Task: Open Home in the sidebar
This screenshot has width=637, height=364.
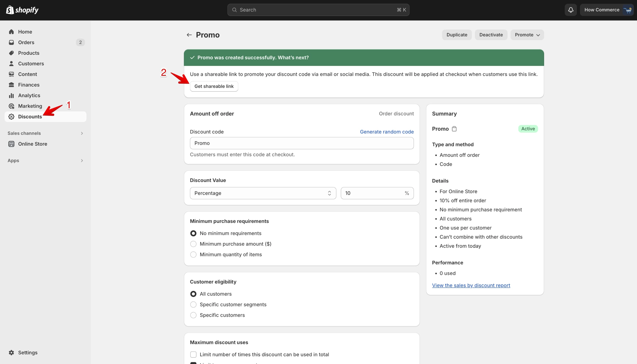Action: (45, 32)
